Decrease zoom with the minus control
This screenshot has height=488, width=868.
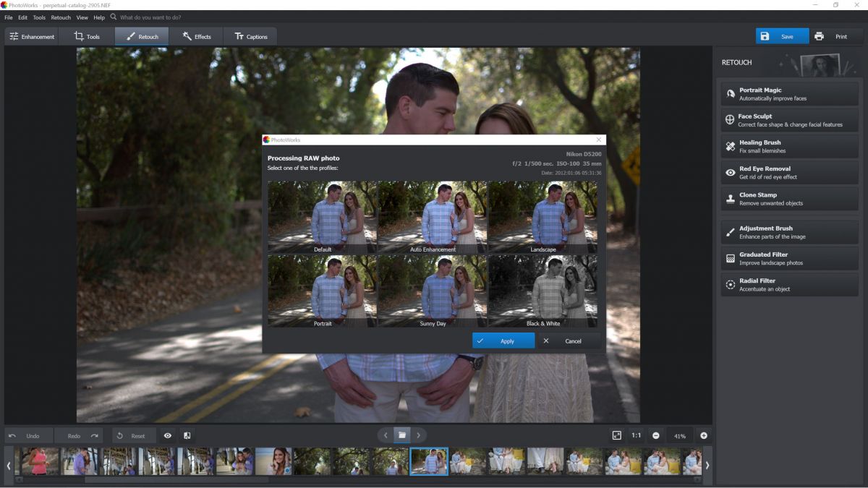click(x=657, y=435)
